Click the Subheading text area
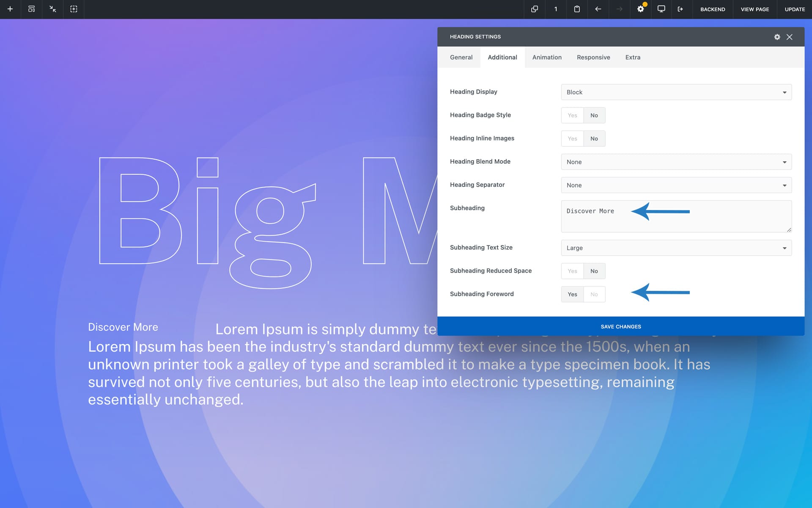This screenshot has width=812, height=508. pos(676,216)
